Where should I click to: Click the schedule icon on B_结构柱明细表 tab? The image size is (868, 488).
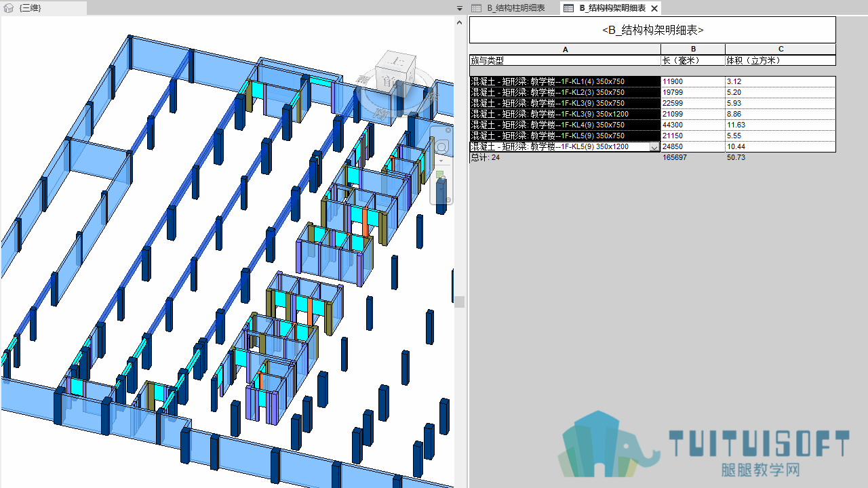pyautogui.click(x=477, y=8)
